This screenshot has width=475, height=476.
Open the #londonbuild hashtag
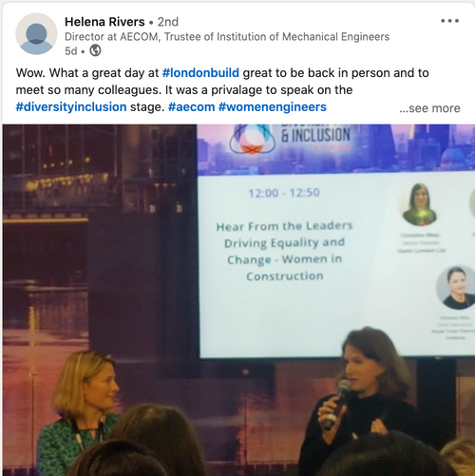tap(200, 73)
